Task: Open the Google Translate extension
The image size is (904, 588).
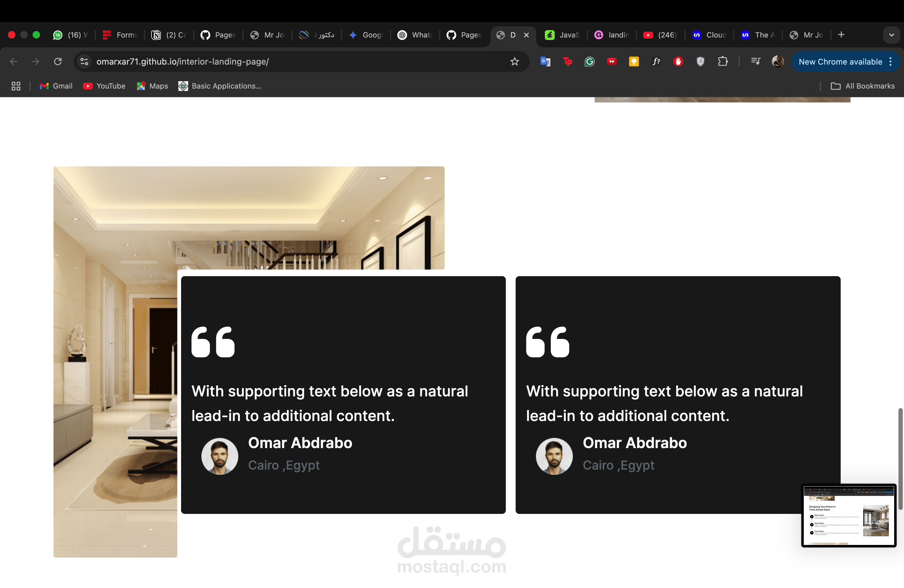Action: pyautogui.click(x=545, y=62)
